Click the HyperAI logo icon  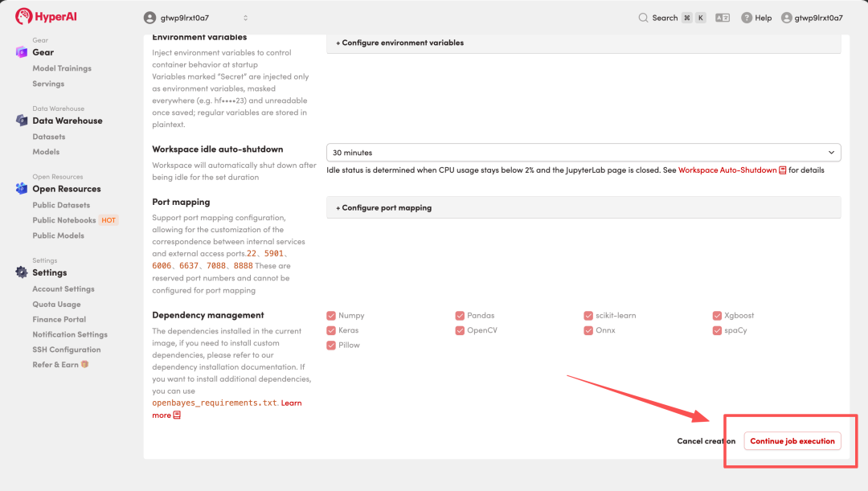[x=23, y=17]
